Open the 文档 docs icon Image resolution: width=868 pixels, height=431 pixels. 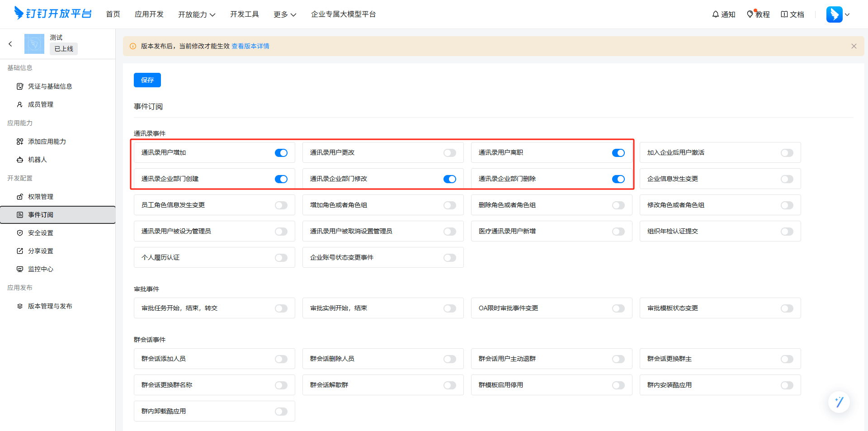(x=784, y=14)
